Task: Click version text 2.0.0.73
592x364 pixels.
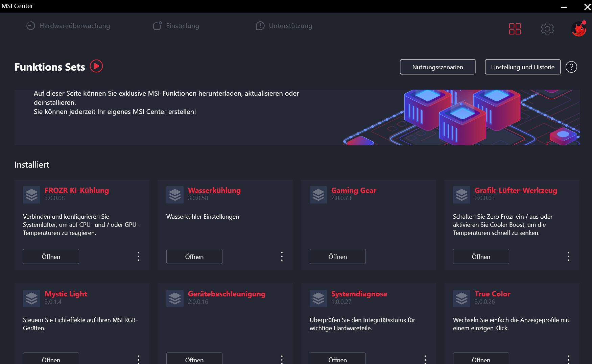Action: tap(341, 198)
